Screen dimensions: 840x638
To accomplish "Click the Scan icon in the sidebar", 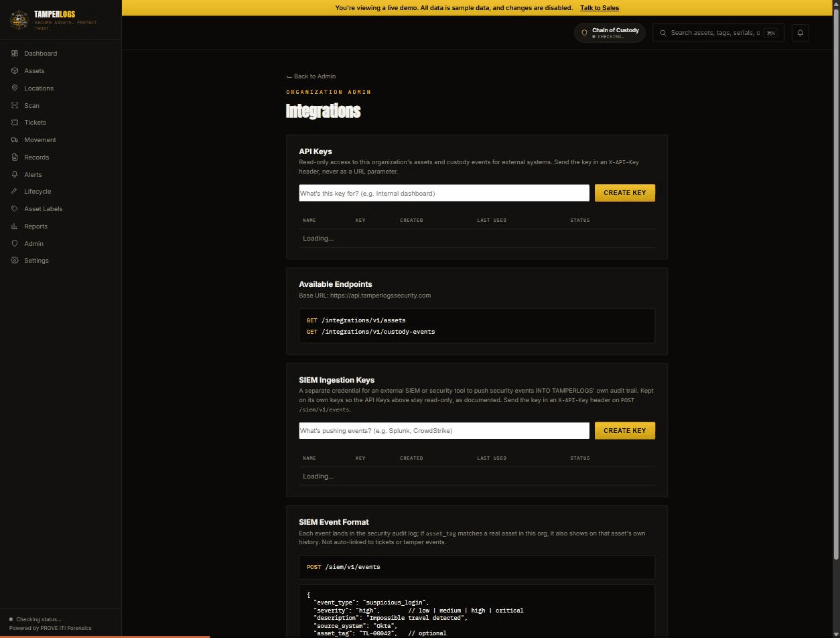I will pos(15,105).
